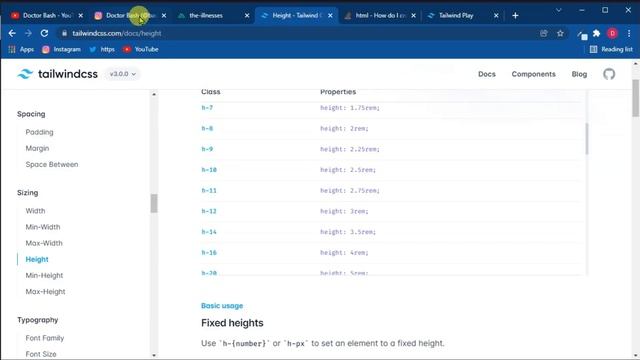This screenshot has height=360, width=640.
Task: Click the h-16 class cell
Action: pyautogui.click(x=209, y=253)
